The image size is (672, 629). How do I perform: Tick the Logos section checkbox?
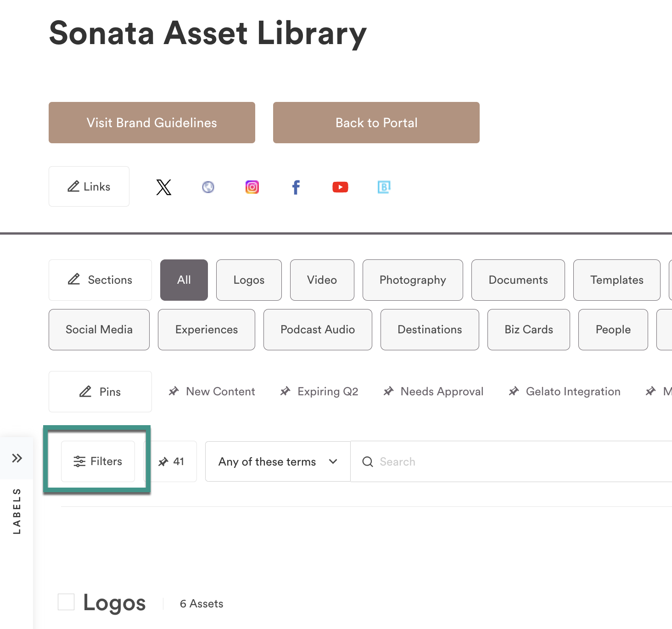pos(66,602)
